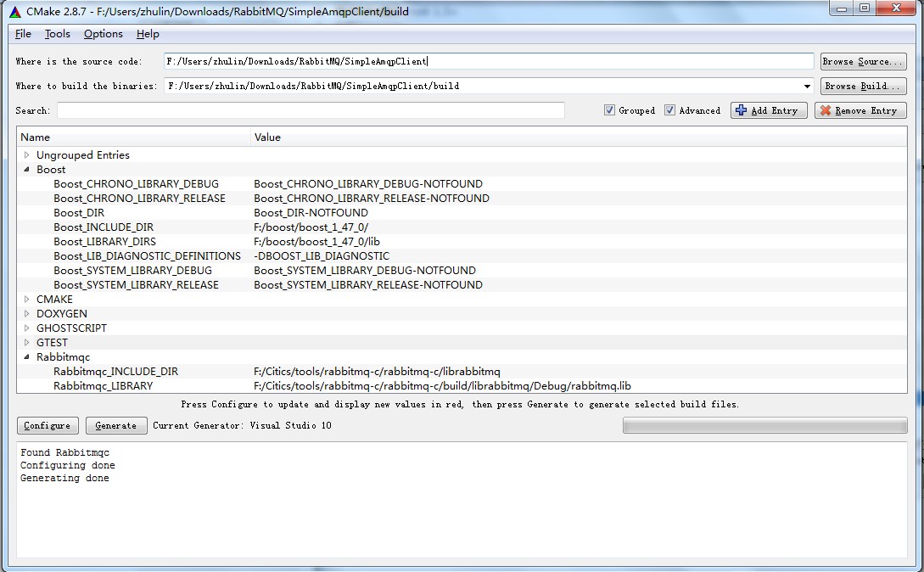Viewport: 924px width, 572px height.
Task: Click value Boost_CHRONO_LIBRARY_DEBUG-NOTFOUND
Action: tap(368, 184)
